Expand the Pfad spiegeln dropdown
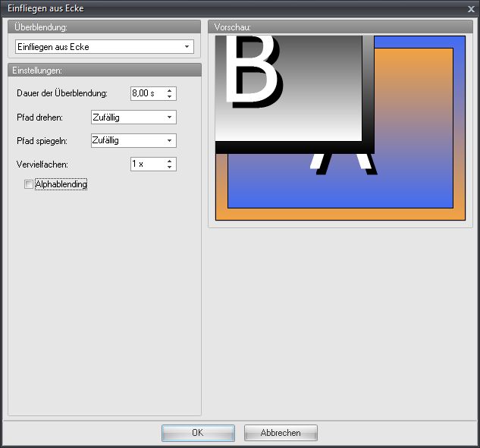This screenshot has width=480, height=448. pos(133,140)
